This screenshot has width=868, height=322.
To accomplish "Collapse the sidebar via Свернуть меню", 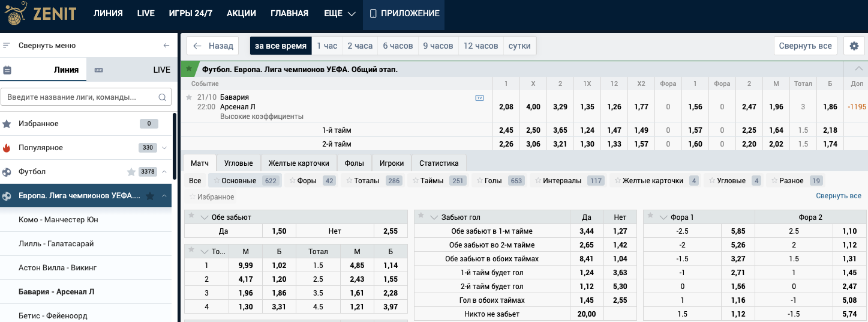I will tap(47, 45).
